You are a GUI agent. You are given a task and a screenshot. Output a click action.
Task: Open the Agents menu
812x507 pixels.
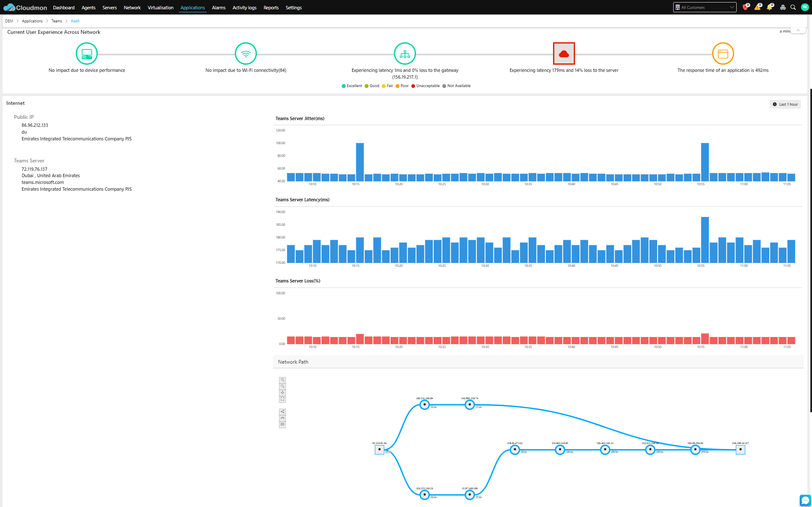pyautogui.click(x=88, y=8)
